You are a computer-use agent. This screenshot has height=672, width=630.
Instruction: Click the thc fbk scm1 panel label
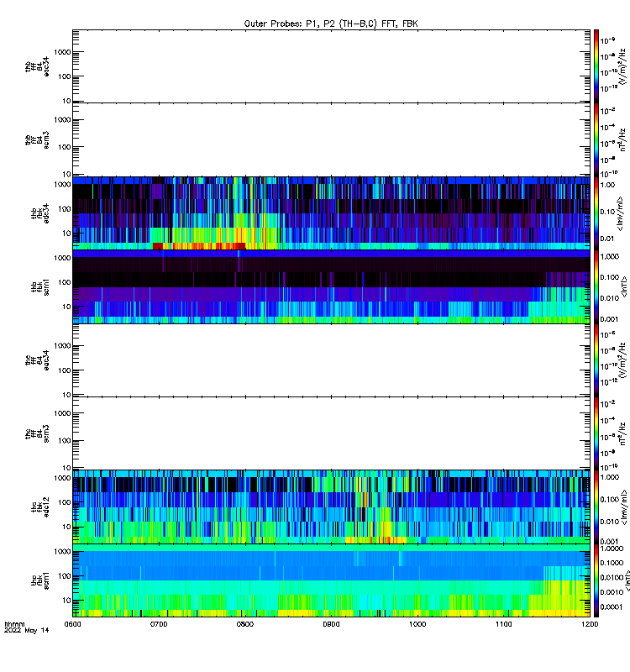(x=40, y=580)
